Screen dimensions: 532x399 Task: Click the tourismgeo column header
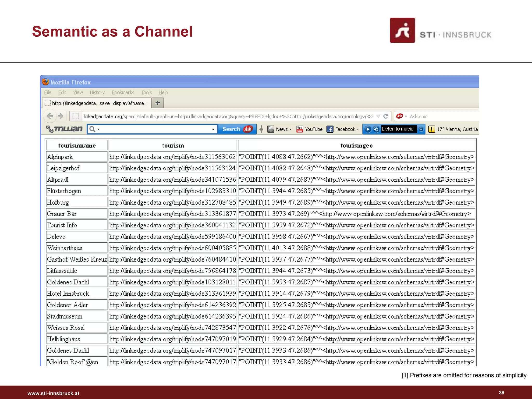pyautogui.click(x=356, y=145)
